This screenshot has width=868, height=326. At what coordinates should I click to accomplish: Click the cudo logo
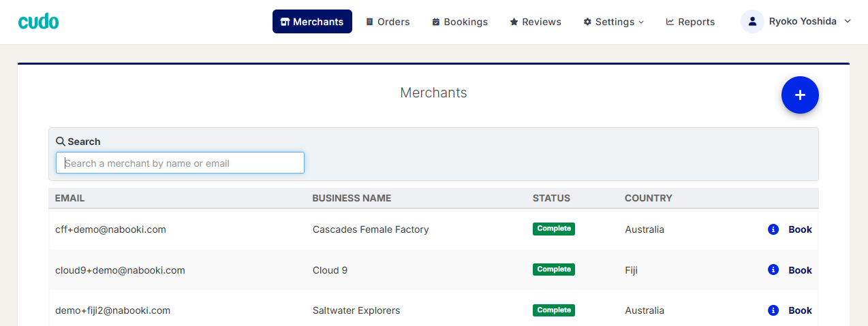[x=39, y=22]
